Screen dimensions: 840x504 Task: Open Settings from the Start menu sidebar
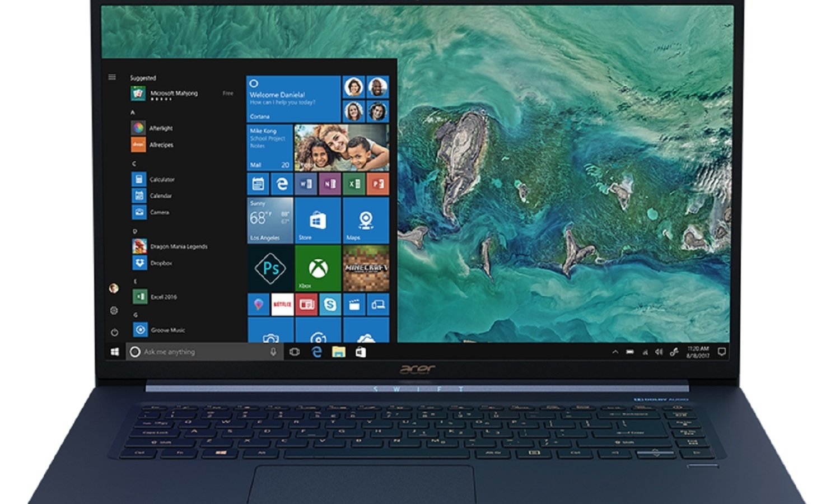click(x=114, y=310)
